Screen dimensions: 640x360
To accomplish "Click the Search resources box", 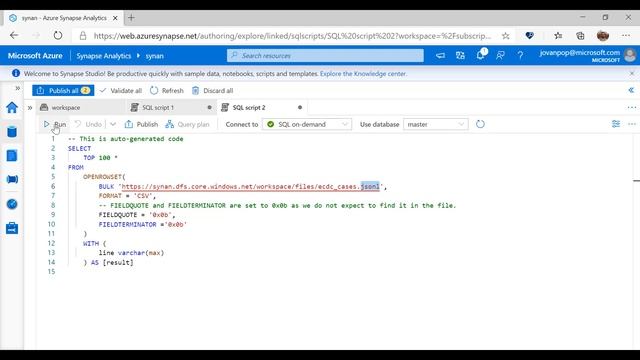I will tap(325, 56).
